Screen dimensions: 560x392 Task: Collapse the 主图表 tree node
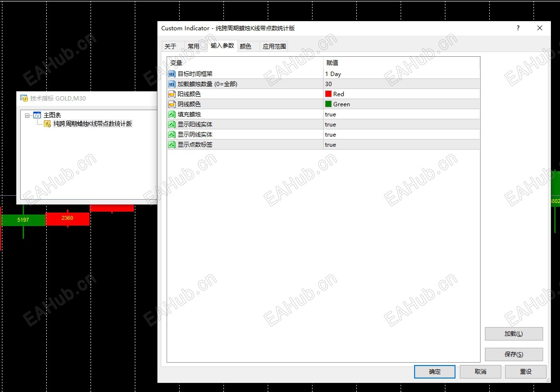tap(27, 114)
